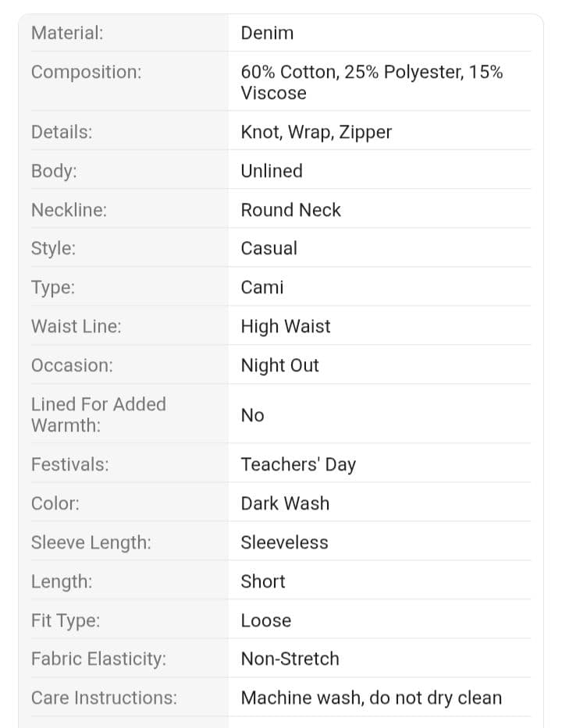Select the Non-Stretch fabric elasticity value
Image resolution: width=562 pixels, height=728 pixels.
pos(290,659)
